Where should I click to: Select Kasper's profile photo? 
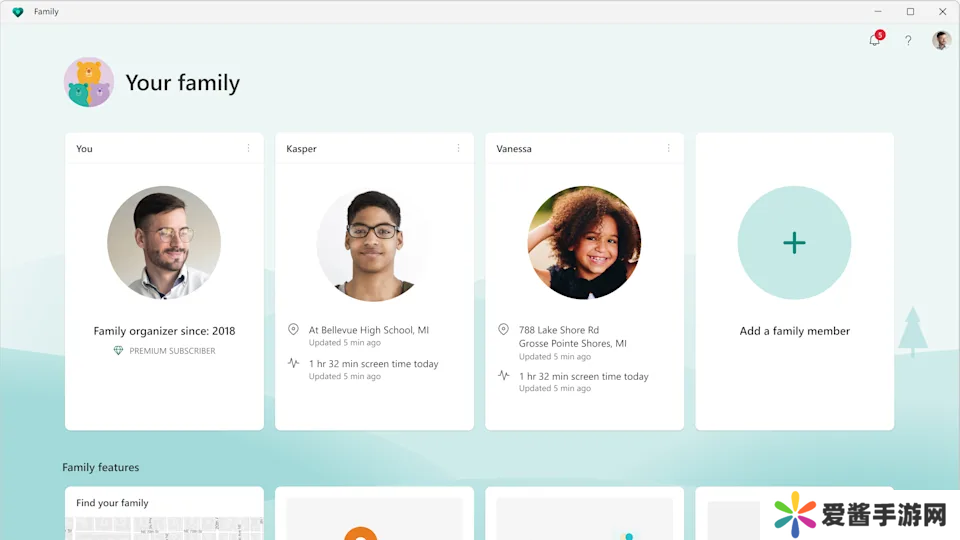(374, 243)
